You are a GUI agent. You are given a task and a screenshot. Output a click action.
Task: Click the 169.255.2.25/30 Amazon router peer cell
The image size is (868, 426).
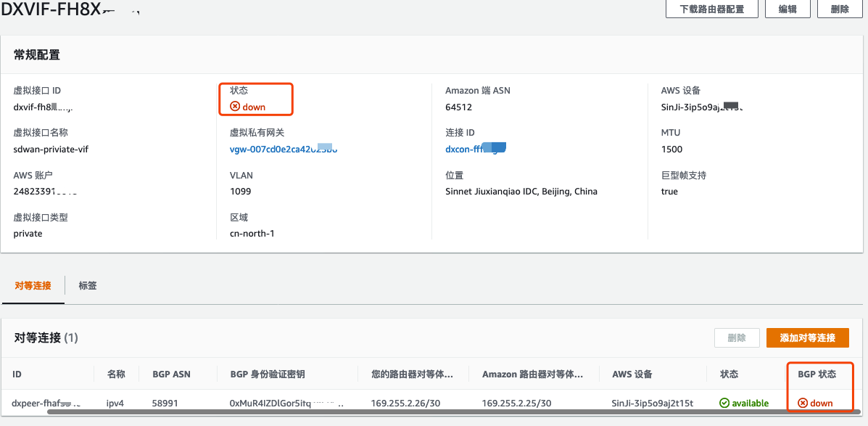(516, 403)
